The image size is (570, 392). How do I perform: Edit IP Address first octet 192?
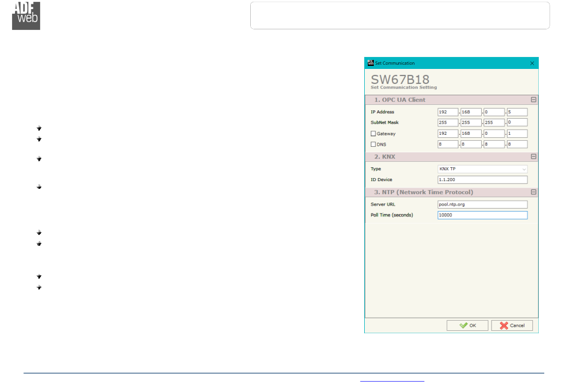pos(448,112)
